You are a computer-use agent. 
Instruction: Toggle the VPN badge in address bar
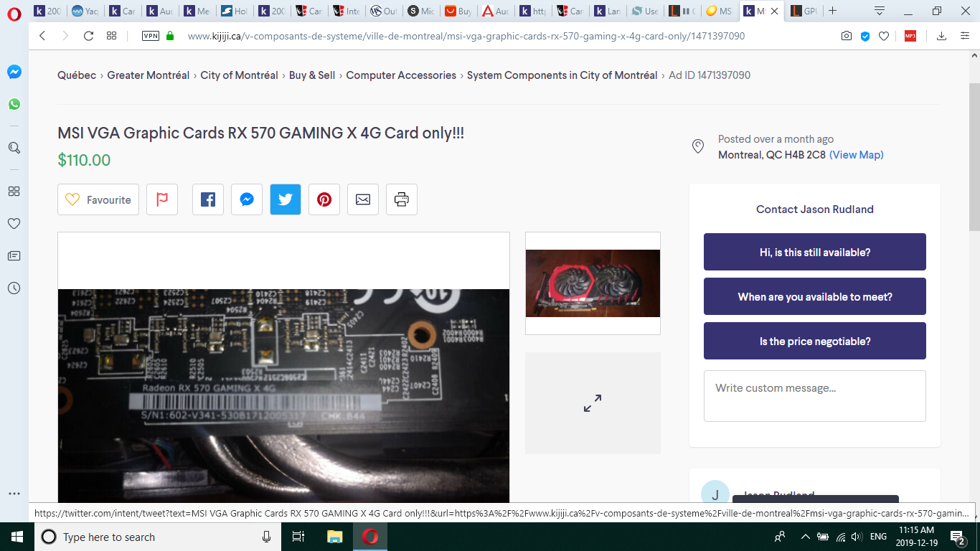pos(151,36)
